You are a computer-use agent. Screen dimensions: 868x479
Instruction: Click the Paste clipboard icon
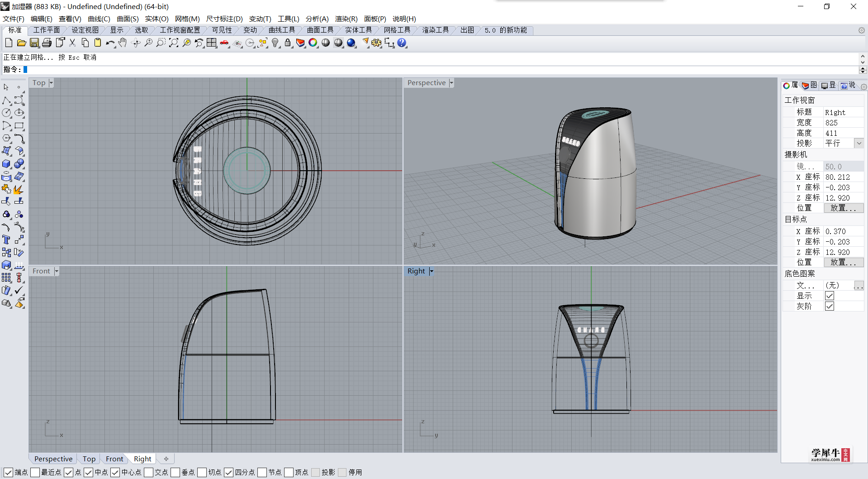pos(98,43)
